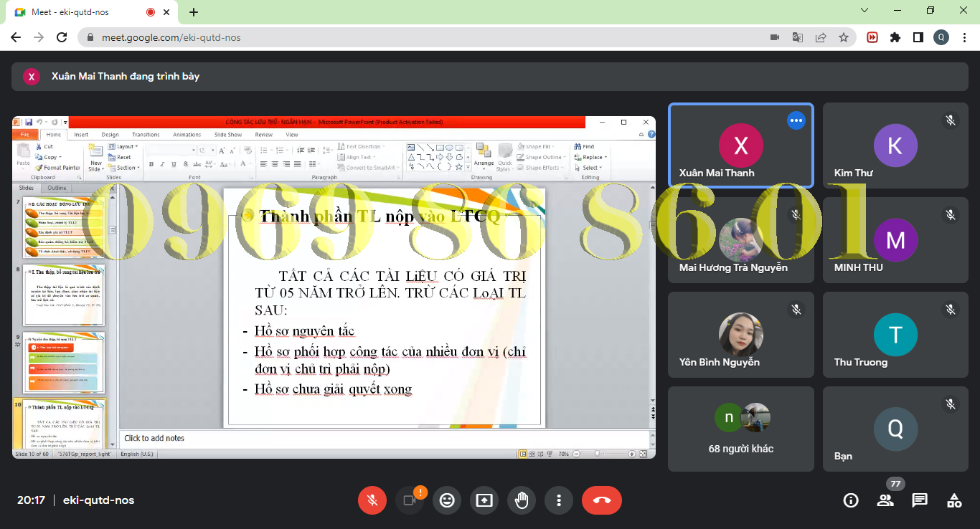Screen dimensions: 980x529
Task: Bookmark this page with star icon
Action: (x=844, y=37)
